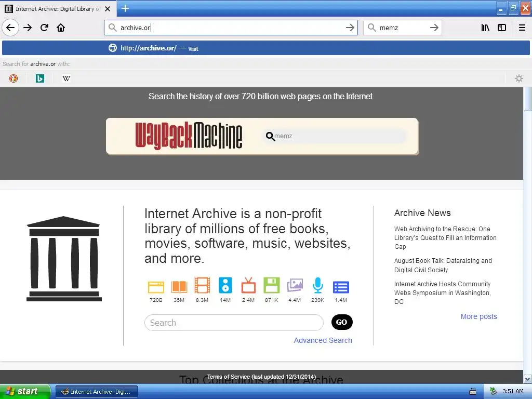This screenshot has height=399, width=532.
Task: Open a new tab with plus button
Action: pos(125,8)
